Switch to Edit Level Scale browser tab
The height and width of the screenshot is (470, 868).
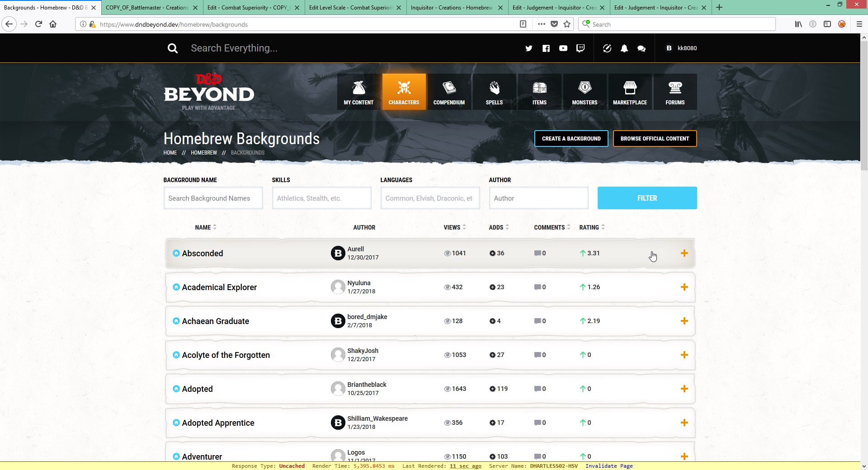(350, 8)
